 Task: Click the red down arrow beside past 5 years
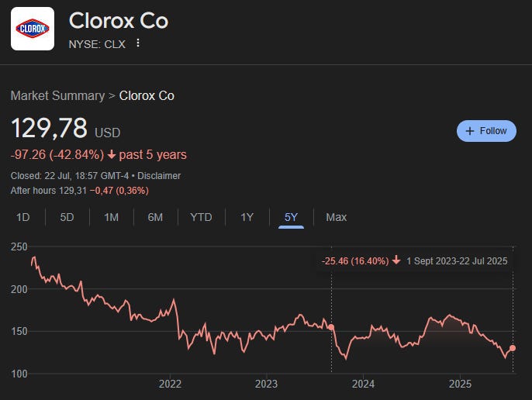112,155
